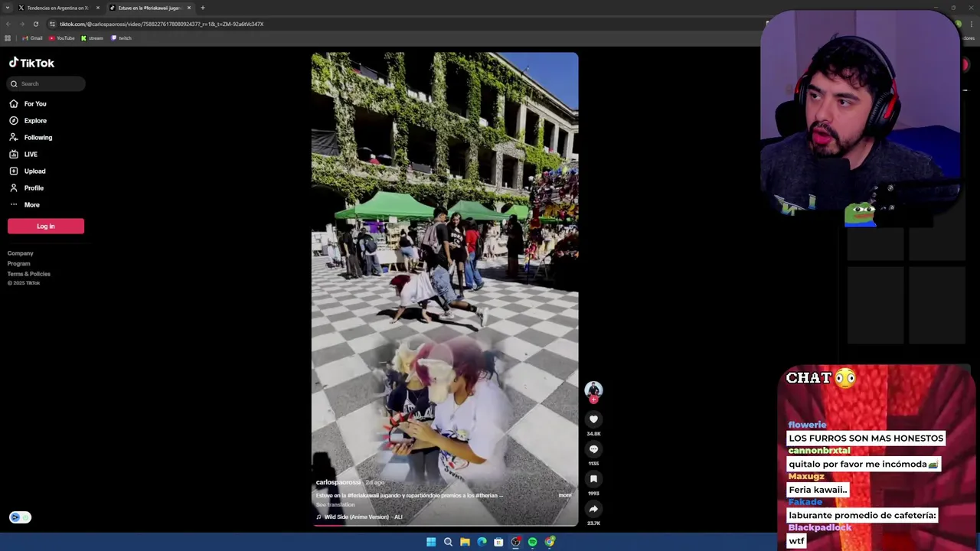Go forward in browser history

22,24
